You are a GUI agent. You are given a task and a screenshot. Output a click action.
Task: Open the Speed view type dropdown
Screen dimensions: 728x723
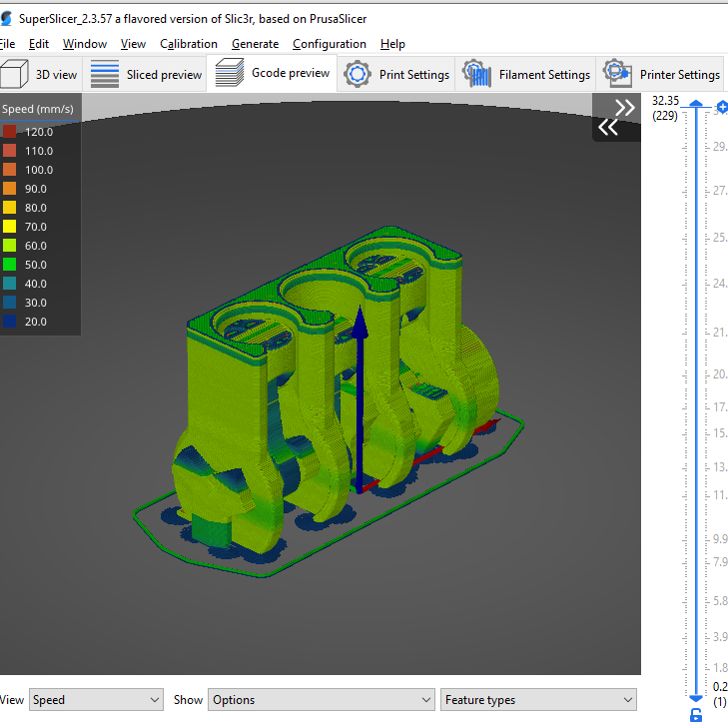[96, 700]
